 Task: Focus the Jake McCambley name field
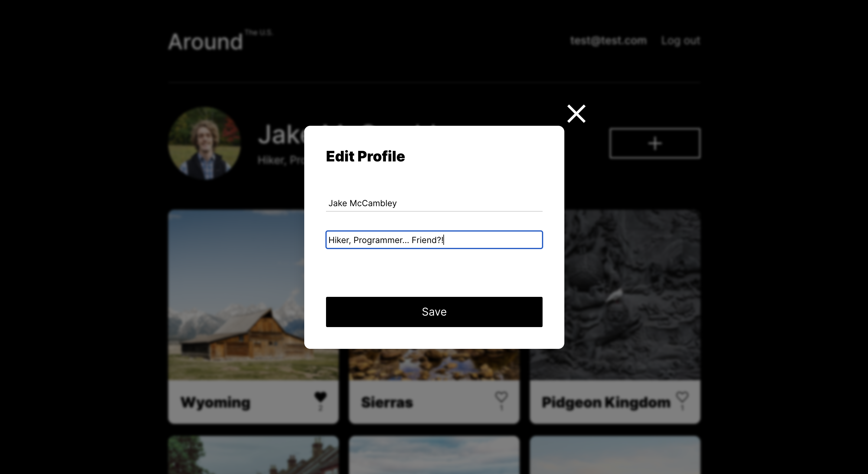click(x=434, y=203)
